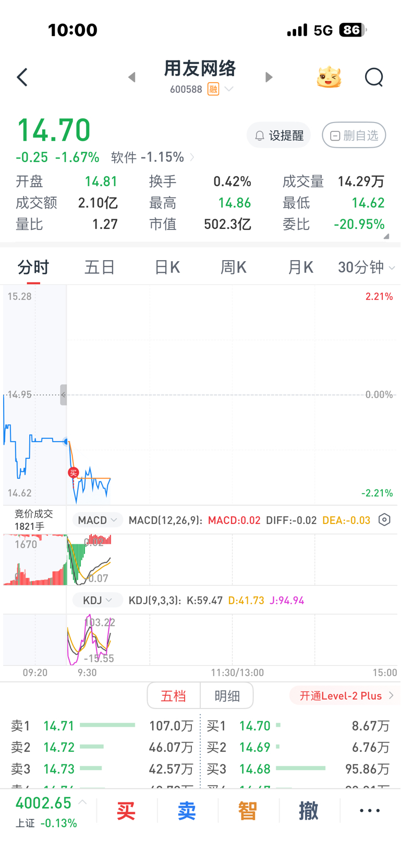The height and width of the screenshot is (868, 401).
Task: Open the search magnifier icon
Action: point(374,78)
